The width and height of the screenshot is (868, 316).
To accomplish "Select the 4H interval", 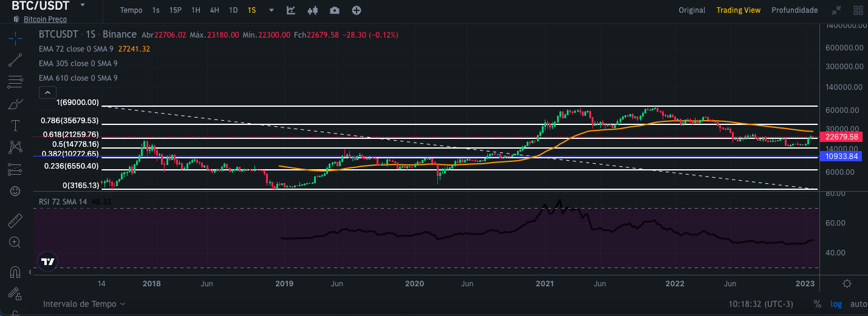I will pyautogui.click(x=214, y=10).
